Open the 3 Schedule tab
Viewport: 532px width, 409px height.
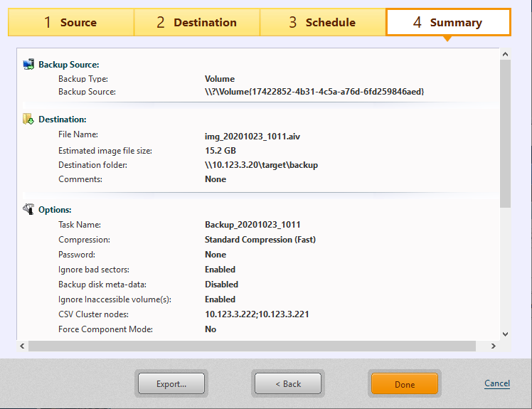[322, 22]
